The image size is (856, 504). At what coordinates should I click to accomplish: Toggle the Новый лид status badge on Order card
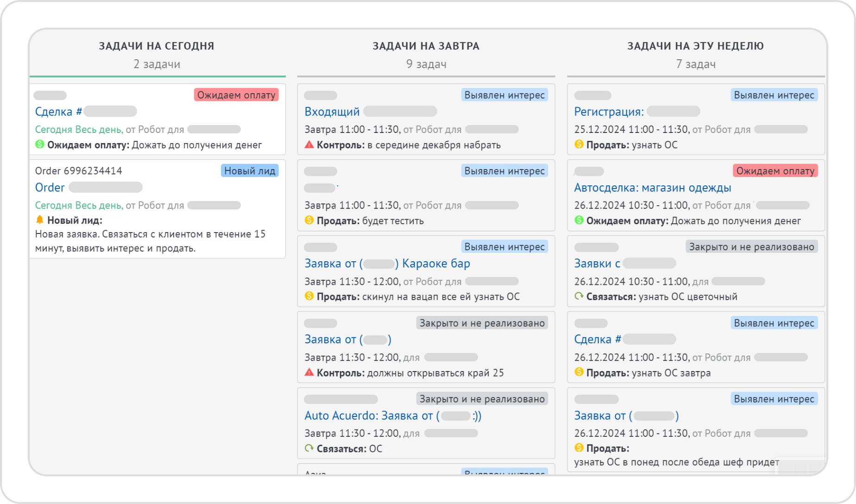tap(250, 170)
